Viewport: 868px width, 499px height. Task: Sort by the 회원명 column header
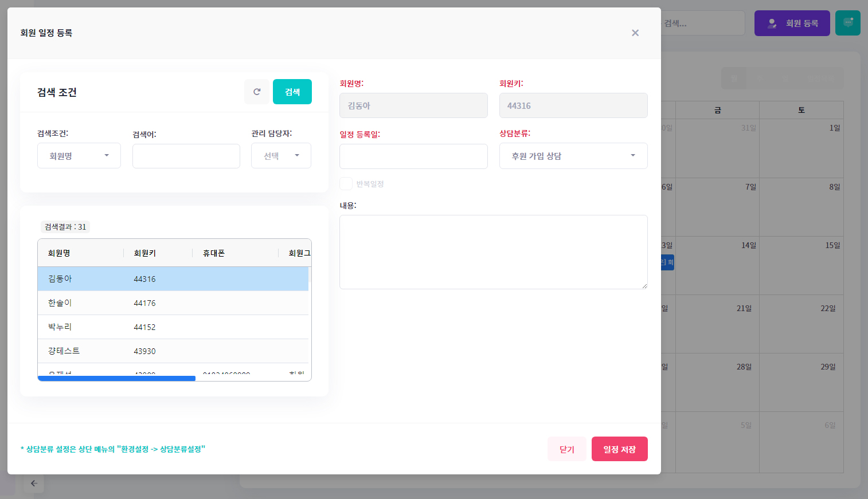[x=59, y=253]
